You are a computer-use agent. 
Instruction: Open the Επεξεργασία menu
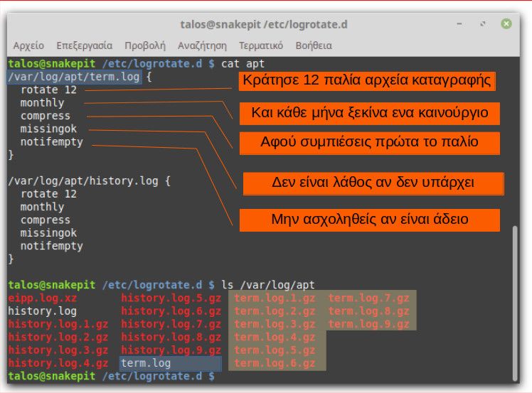click(84, 45)
